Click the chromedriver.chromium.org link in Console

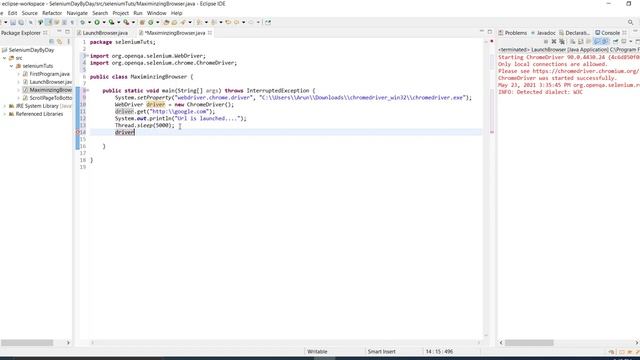click(x=586, y=71)
